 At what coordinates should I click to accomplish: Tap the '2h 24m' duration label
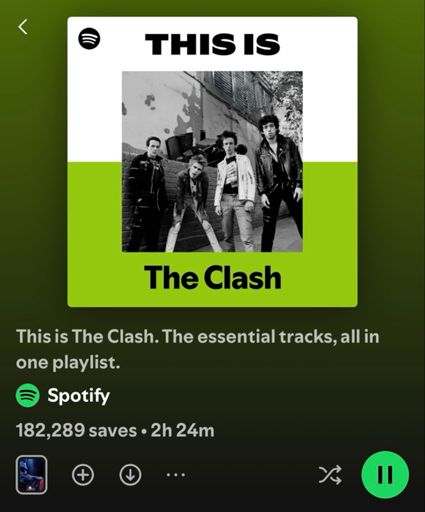click(182, 430)
